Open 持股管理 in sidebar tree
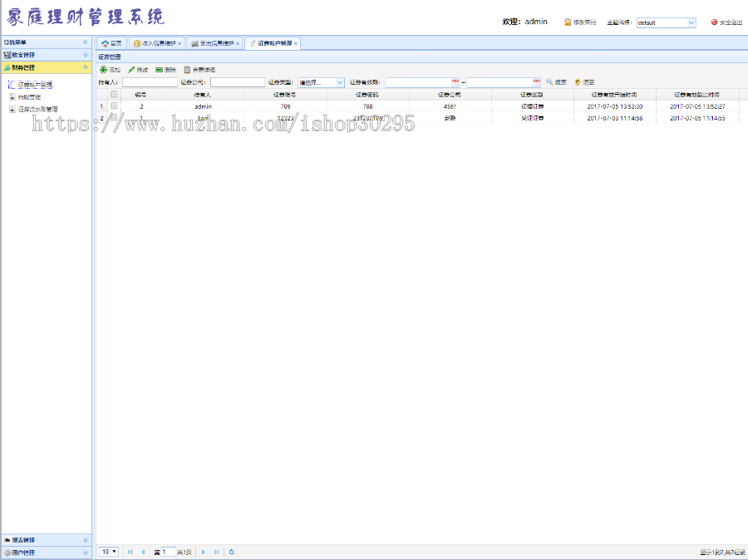Screen dimensions: 748x560 (29, 97)
